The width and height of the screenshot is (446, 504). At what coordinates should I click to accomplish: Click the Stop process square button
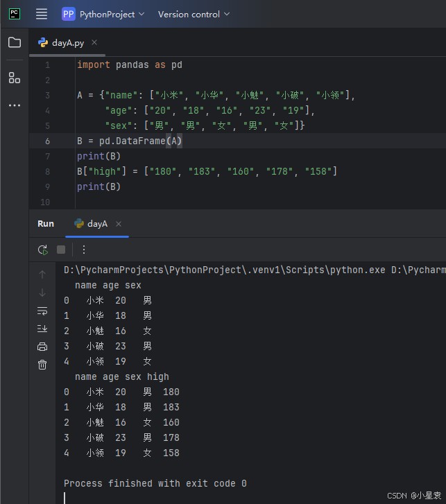(x=61, y=250)
